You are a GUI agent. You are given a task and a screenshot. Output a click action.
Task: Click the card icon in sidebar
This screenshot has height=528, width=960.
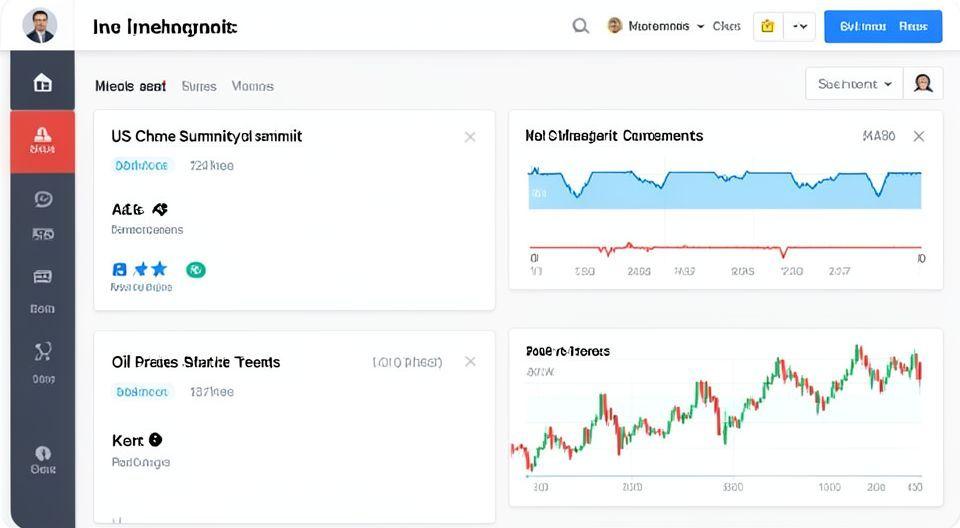point(42,276)
